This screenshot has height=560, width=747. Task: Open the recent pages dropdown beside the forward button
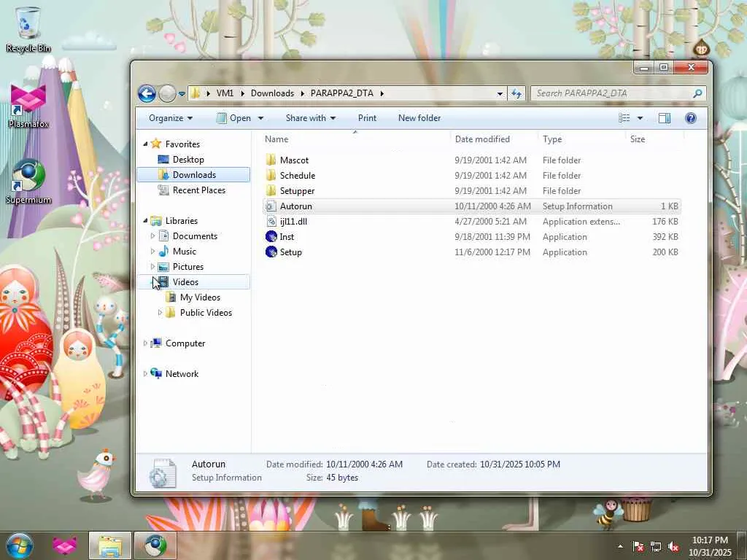click(182, 94)
